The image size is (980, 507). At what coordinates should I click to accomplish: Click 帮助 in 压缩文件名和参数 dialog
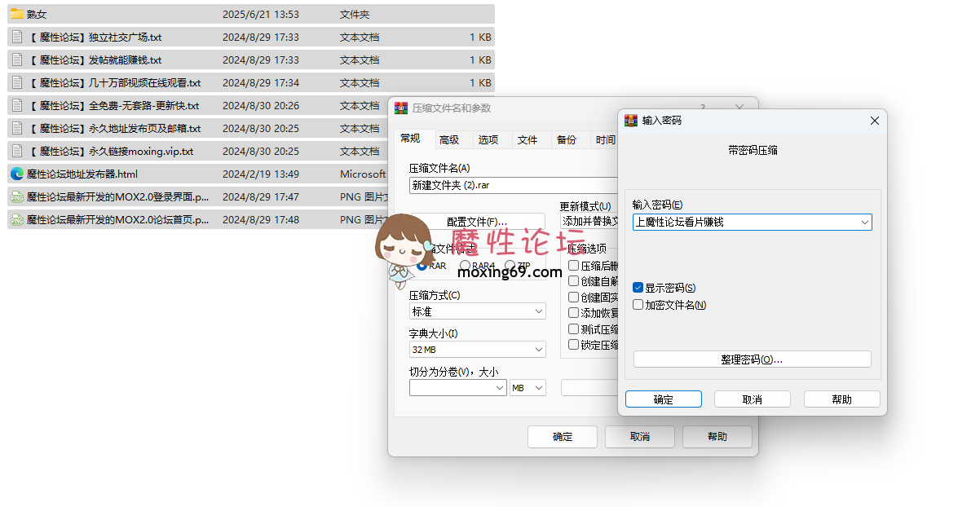click(x=717, y=437)
